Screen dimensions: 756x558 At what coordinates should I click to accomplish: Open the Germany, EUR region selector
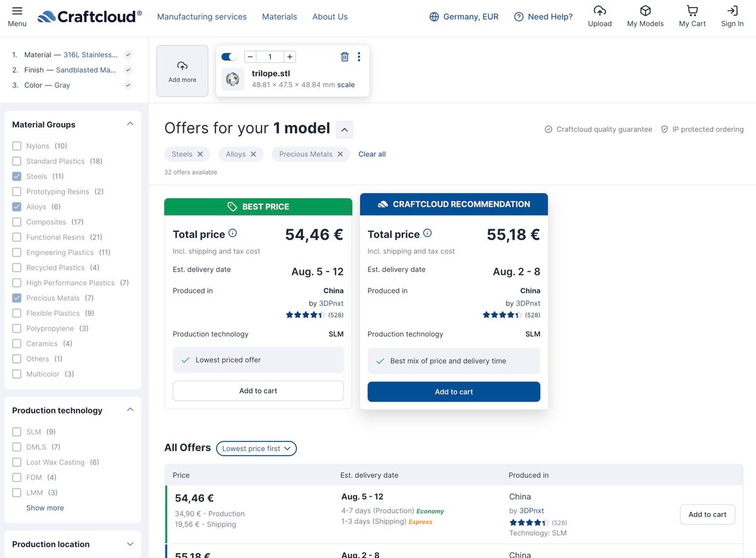464,17
